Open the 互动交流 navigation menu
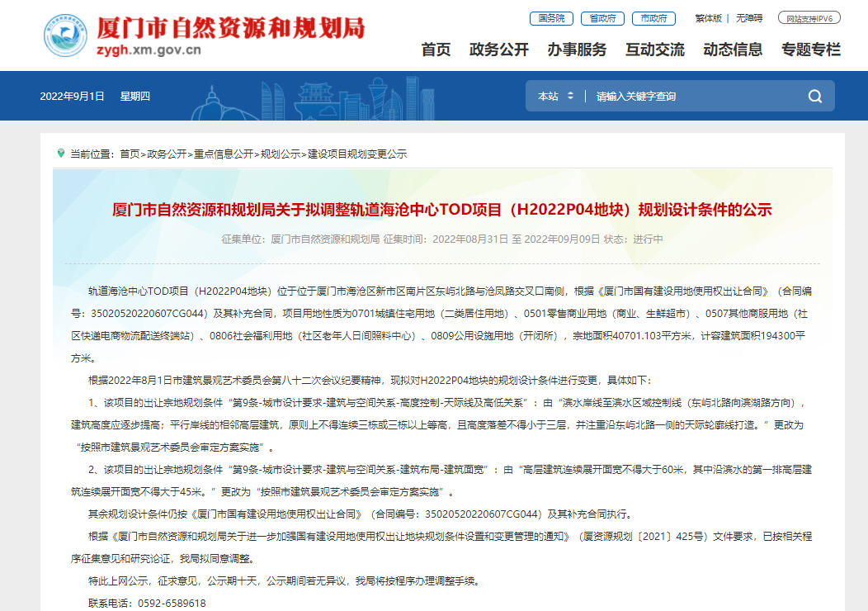The height and width of the screenshot is (611, 868). coord(655,50)
